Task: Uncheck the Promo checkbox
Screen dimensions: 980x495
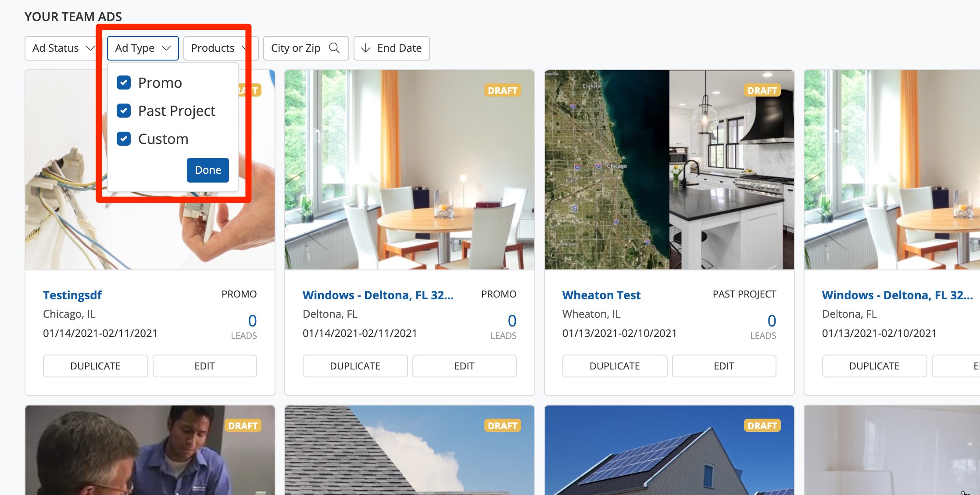Action: pos(124,82)
